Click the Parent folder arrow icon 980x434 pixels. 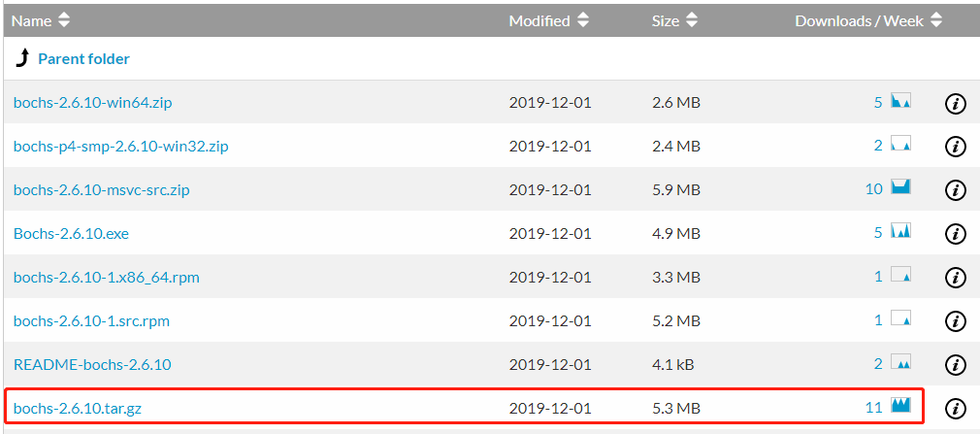tap(22, 59)
